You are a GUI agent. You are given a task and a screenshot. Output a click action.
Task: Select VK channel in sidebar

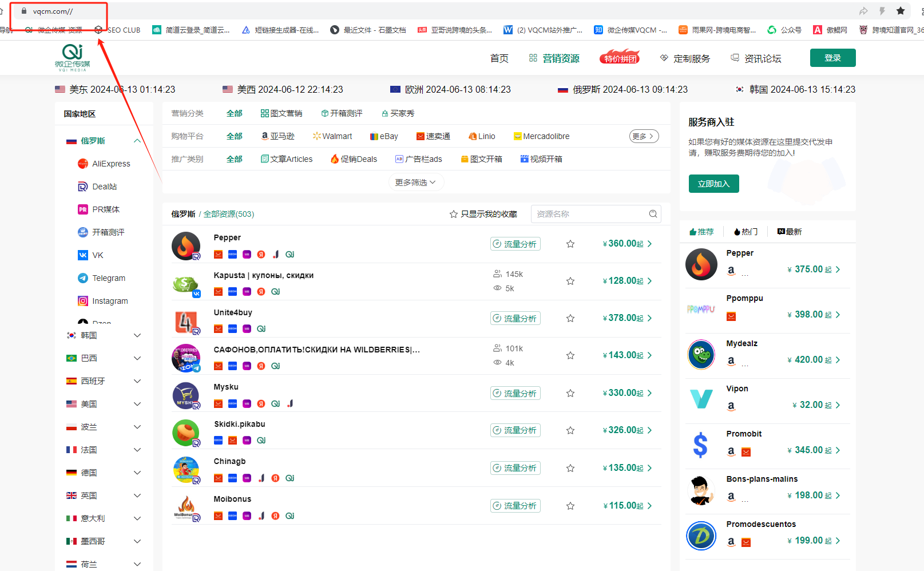pos(90,255)
